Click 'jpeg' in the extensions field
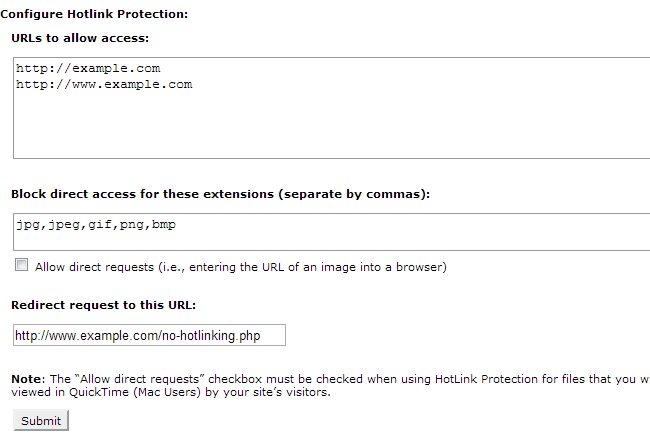Viewport: 650px width, 442px height. [65, 225]
